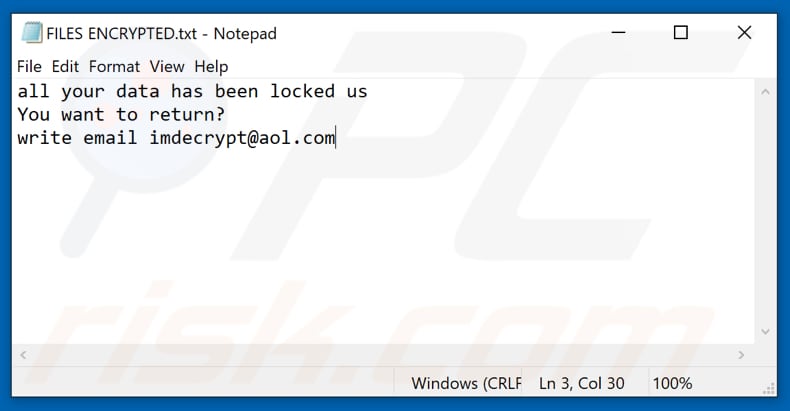Open the Edit menu

pos(65,66)
